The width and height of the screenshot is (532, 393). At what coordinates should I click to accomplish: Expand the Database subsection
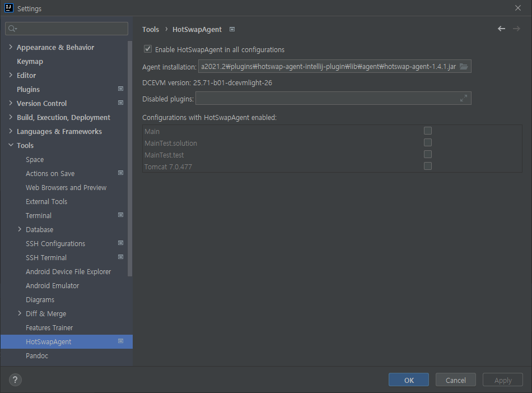(20, 229)
